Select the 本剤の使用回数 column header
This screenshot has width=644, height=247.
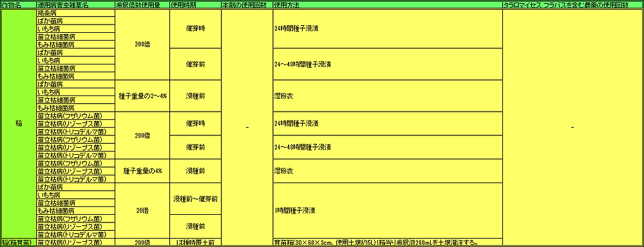pos(247,5)
